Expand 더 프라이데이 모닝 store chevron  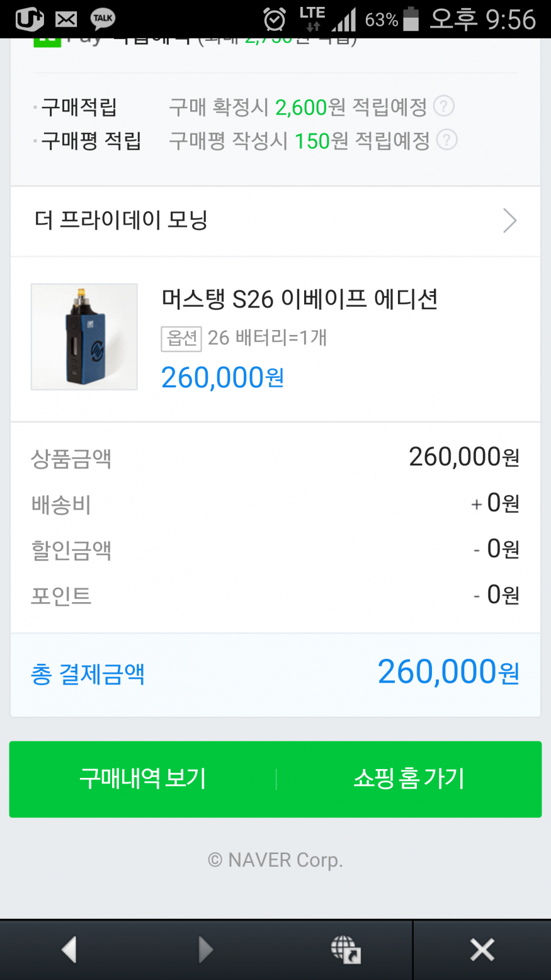coord(509,221)
